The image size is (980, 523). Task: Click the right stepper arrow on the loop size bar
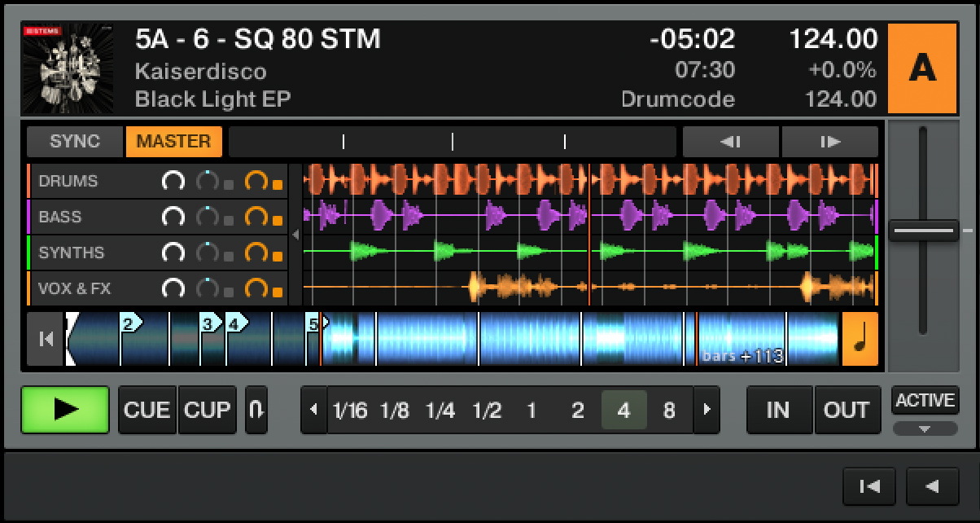coord(707,410)
